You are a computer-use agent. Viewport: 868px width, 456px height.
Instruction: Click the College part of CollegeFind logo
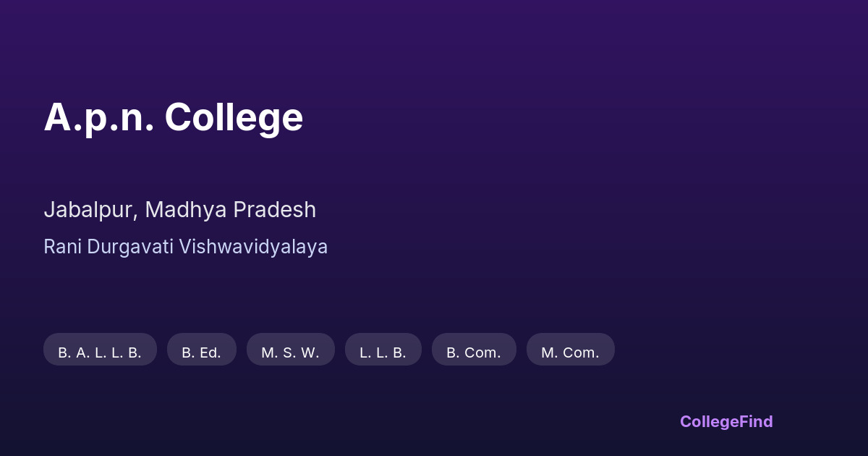710,422
